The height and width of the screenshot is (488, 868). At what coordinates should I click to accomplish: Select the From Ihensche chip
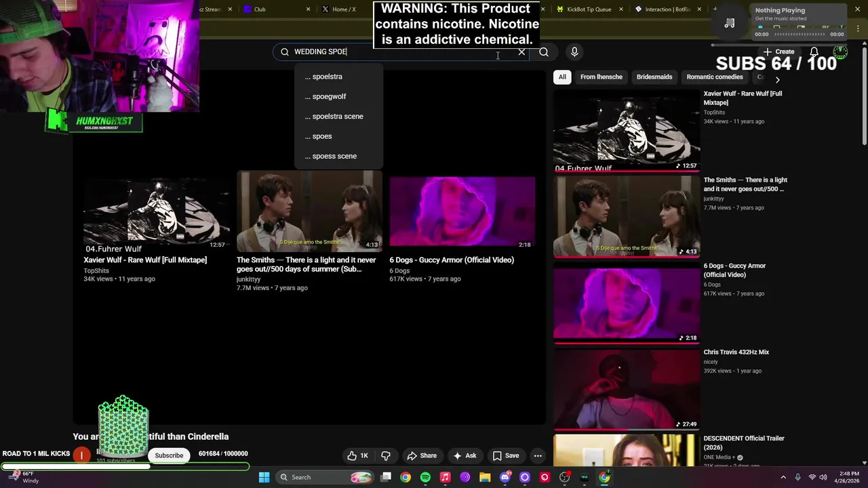(601, 77)
